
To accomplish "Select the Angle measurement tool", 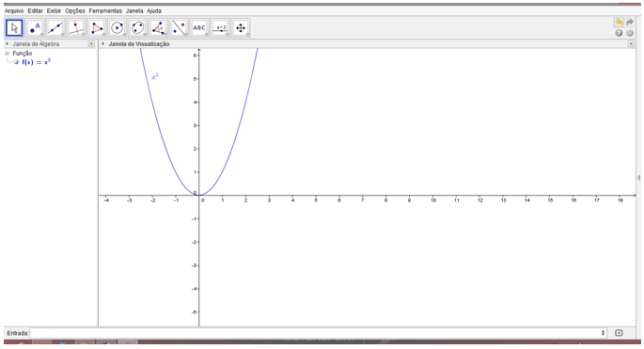I will pyautogui.click(x=158, y=28).
